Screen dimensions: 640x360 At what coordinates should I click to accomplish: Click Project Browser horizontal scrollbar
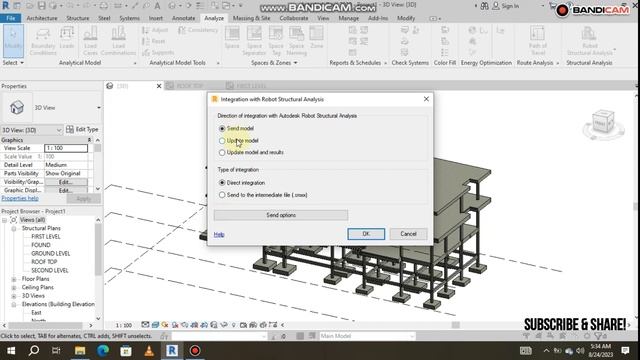47,325
